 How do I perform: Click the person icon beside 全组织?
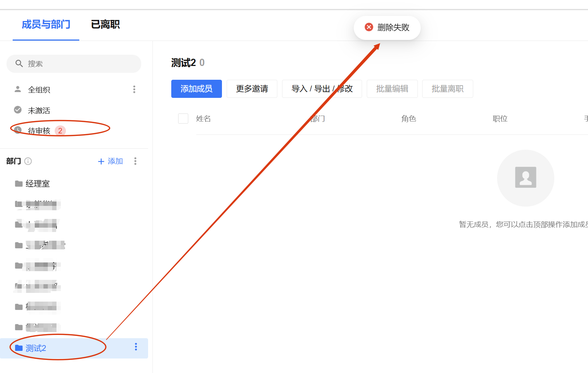(x=17, y=89)
